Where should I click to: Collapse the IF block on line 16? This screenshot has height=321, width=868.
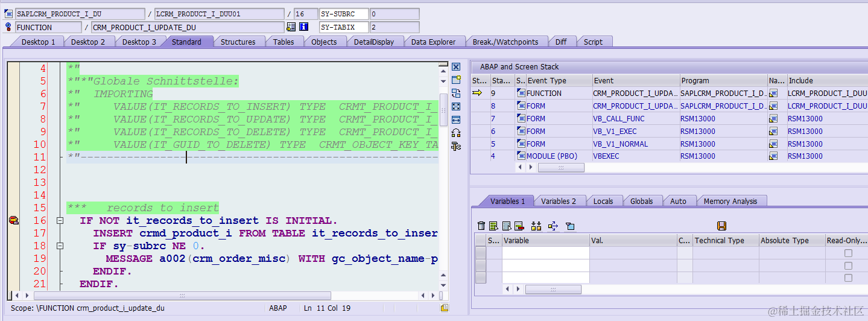pos(60,221)
